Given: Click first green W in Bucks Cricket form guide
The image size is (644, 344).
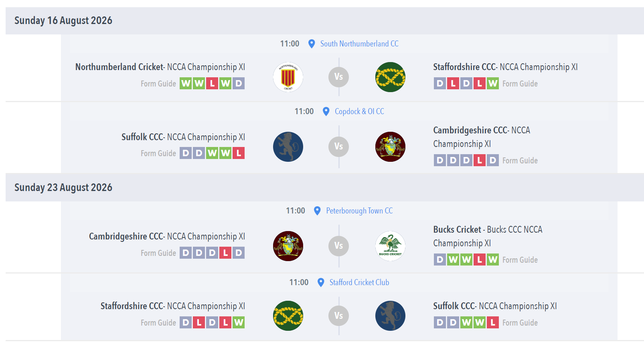Looking at the screenshot, I should click(453, 260).
